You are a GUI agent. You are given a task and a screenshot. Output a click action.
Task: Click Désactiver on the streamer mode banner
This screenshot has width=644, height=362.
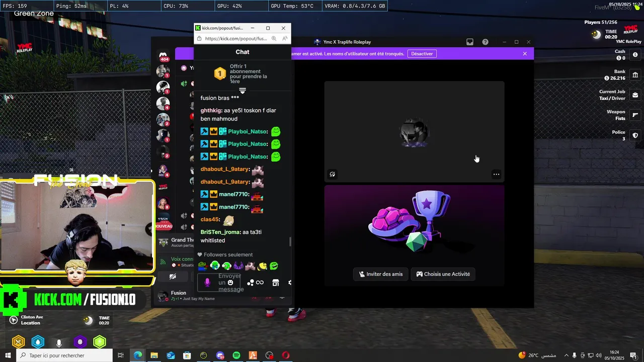tap(422, 54)
